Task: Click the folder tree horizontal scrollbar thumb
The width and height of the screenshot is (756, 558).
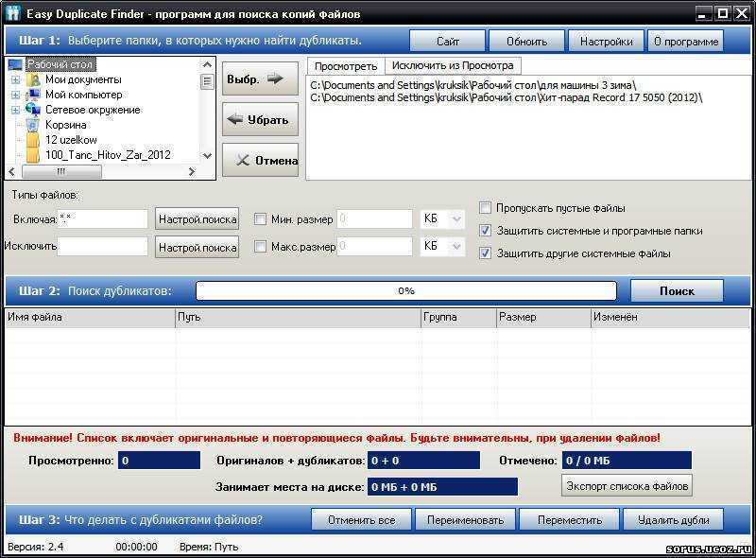Action: coord(61,171)
